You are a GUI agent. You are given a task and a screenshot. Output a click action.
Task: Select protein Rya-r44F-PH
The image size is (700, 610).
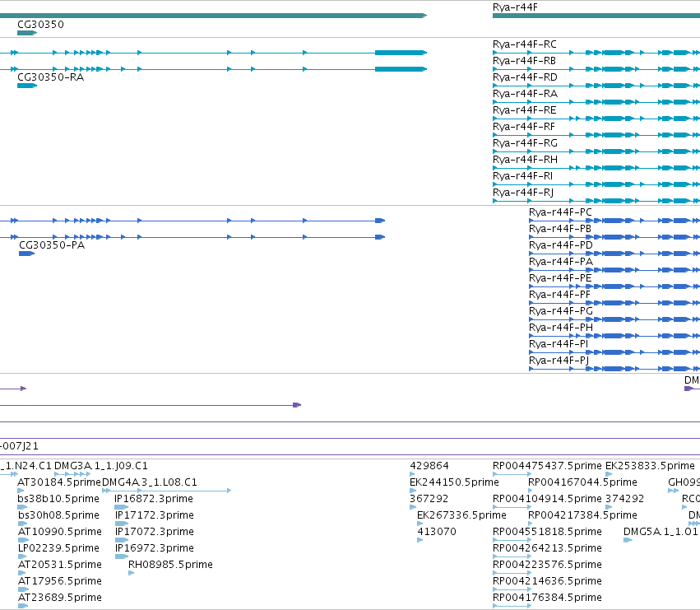click(561, 328)
